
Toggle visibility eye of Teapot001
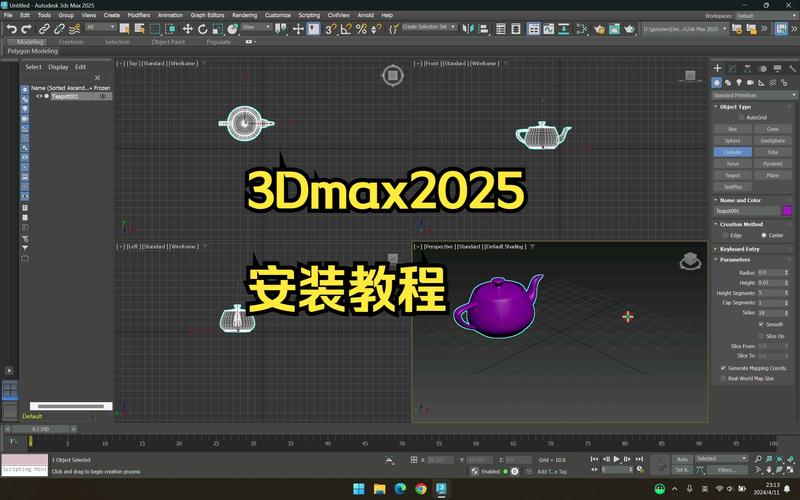39,96
